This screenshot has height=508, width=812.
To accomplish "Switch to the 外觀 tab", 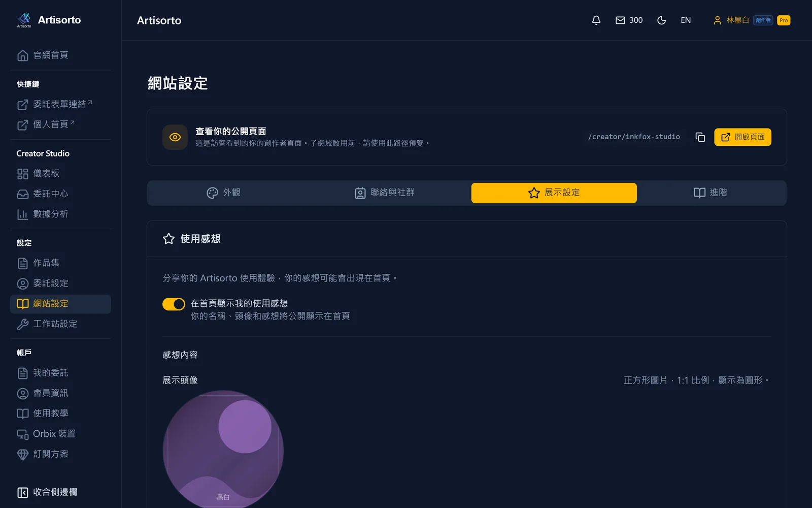I will 223,193.
